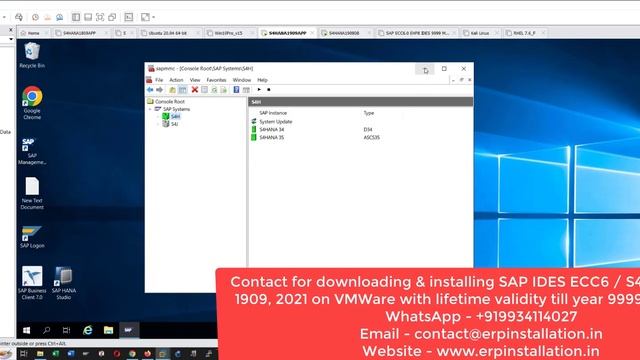Close the S4HANA1909APP VM tab

[312, 33]
